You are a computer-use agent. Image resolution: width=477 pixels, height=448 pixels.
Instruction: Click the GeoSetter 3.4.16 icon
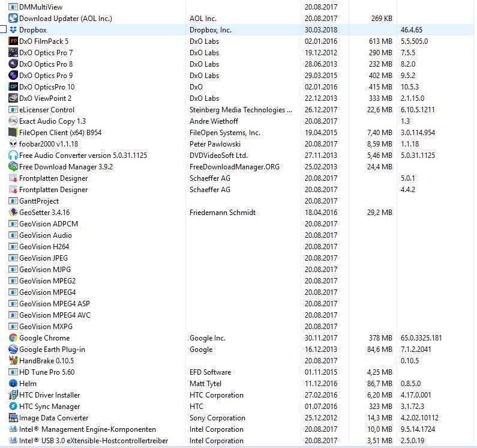(13, 212)
